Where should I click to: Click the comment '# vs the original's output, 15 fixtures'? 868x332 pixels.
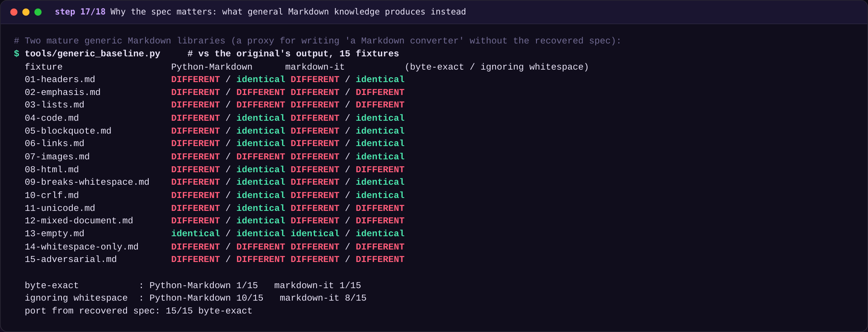[x=293, y=54]
